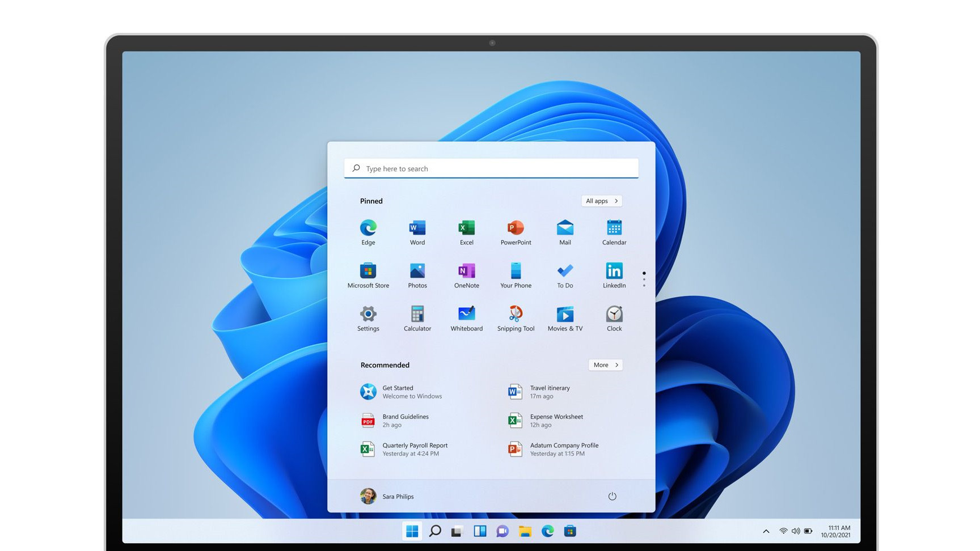Launch Edge from the taskbar
Image resolution: width=980 pixels, height=551 pixels.
548,531
